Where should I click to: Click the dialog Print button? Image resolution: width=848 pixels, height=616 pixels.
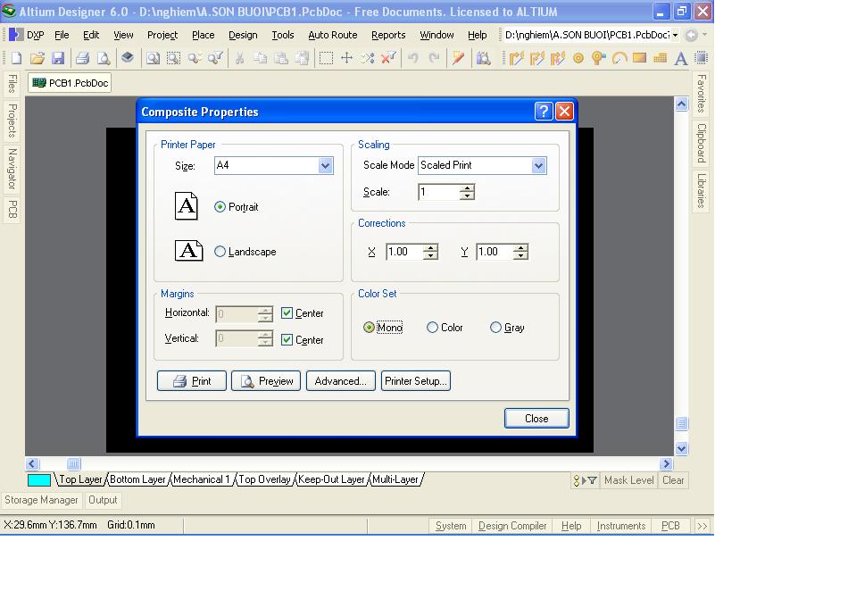(191, 381)
